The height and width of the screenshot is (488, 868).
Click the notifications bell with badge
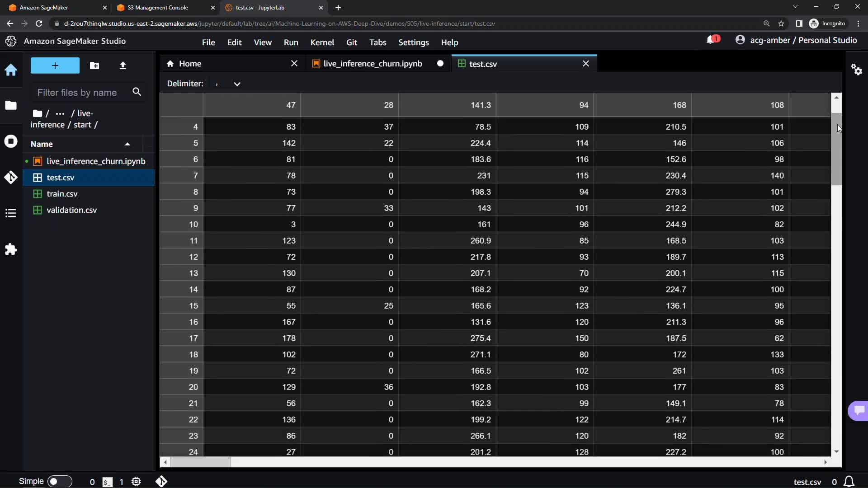(x=712, y=40)
